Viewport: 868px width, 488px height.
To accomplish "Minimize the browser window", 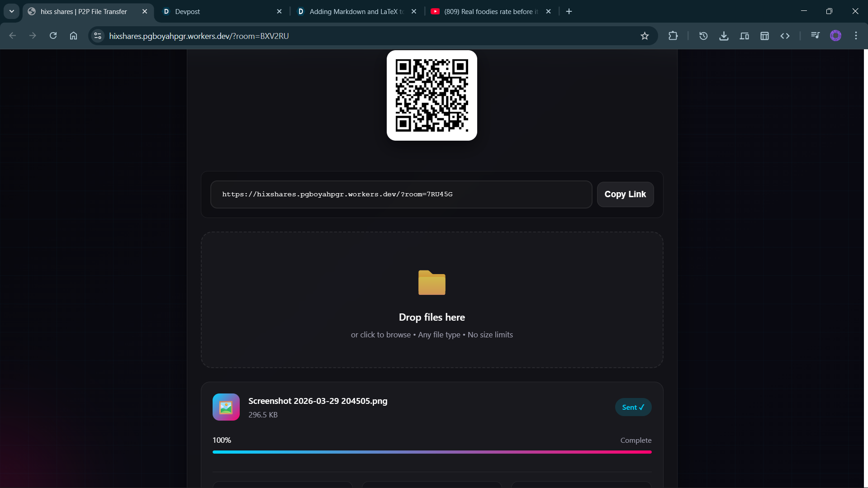I will click(804, 11).
